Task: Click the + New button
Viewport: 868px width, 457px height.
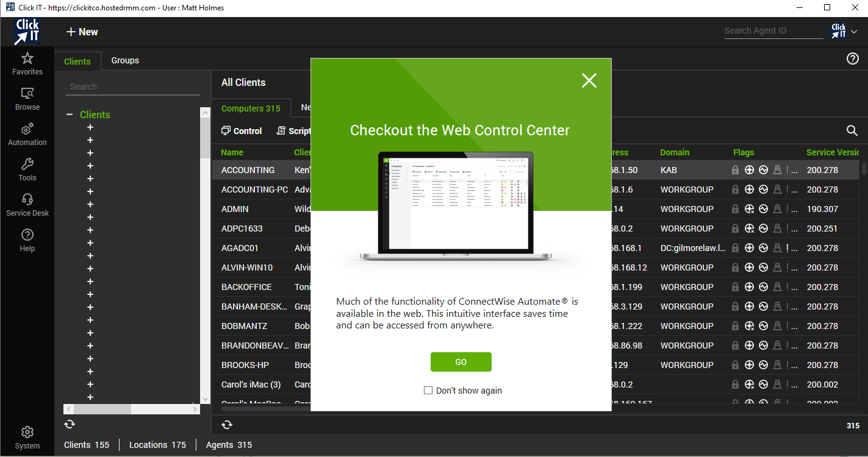Action: pyautogui.click(x=82, y=32)
